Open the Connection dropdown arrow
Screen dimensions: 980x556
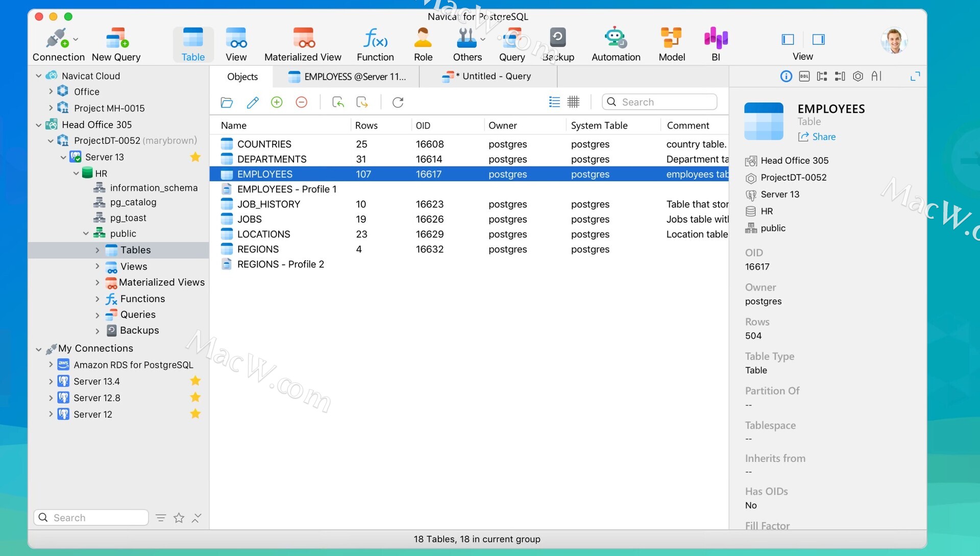pyautogui.click(x=76, y=39)
